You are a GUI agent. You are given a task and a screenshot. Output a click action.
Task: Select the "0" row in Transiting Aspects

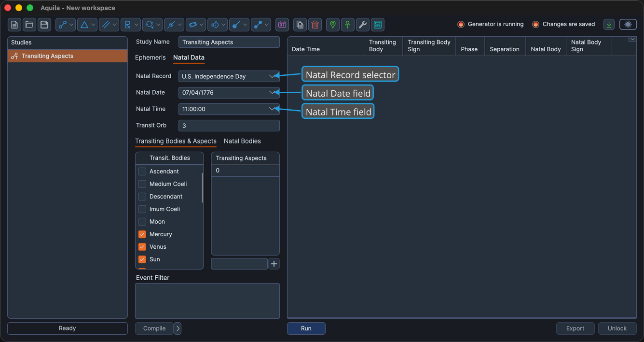[x=246, y=171]
